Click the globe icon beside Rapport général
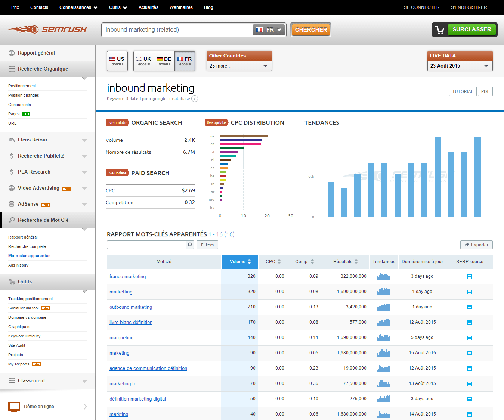Screen dimensions: 504x420 tap(12, 53)
